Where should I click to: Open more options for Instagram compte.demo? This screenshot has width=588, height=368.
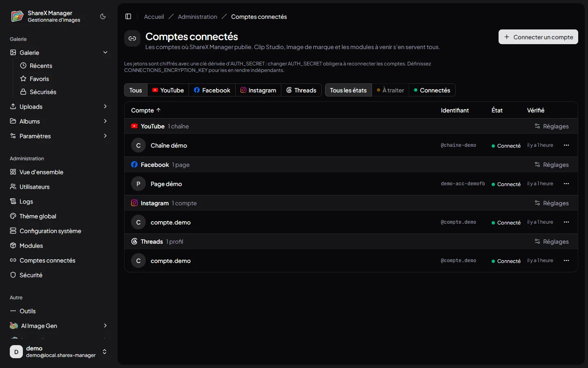(x=566, y=222)
